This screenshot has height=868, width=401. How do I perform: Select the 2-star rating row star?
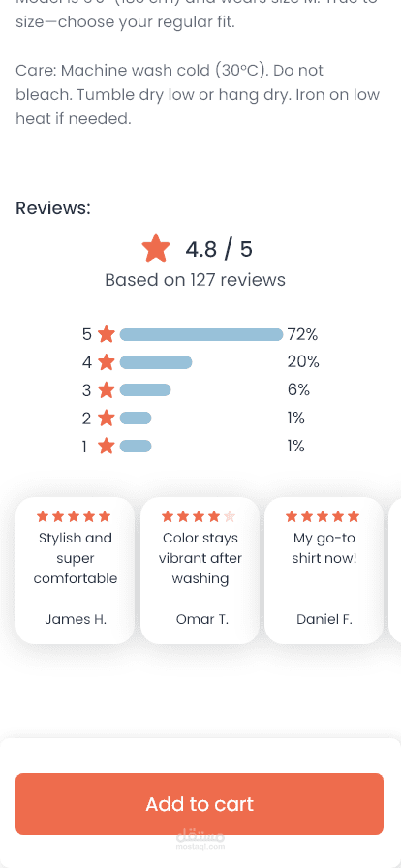click(106, 418)
